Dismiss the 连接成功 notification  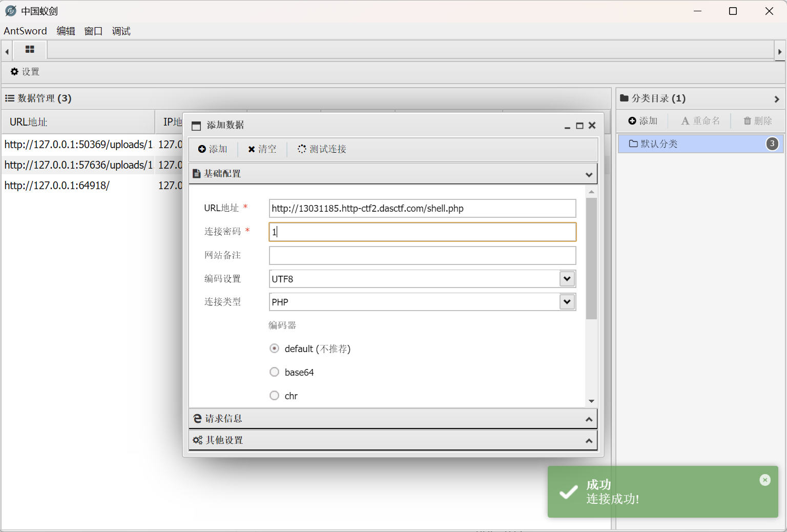[x=765, y=480]
